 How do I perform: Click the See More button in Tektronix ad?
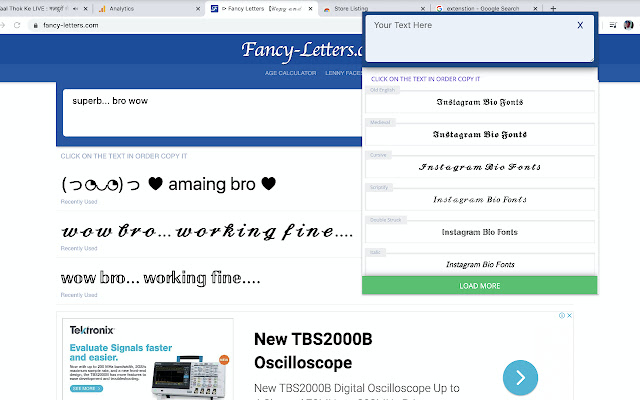(86, 389)
